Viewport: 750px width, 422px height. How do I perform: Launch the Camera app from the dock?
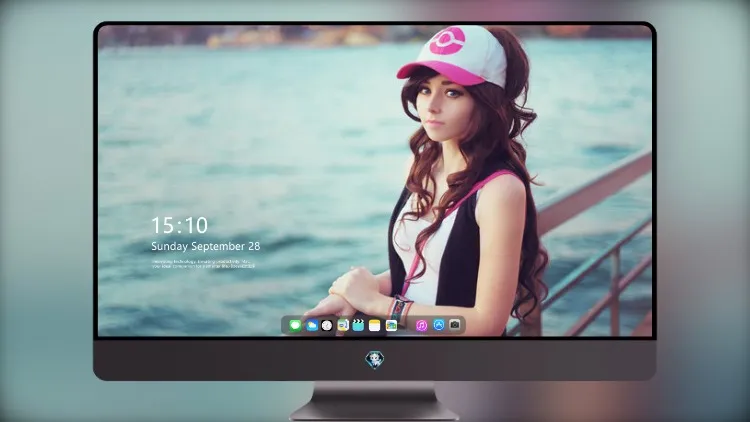[455, 325]
